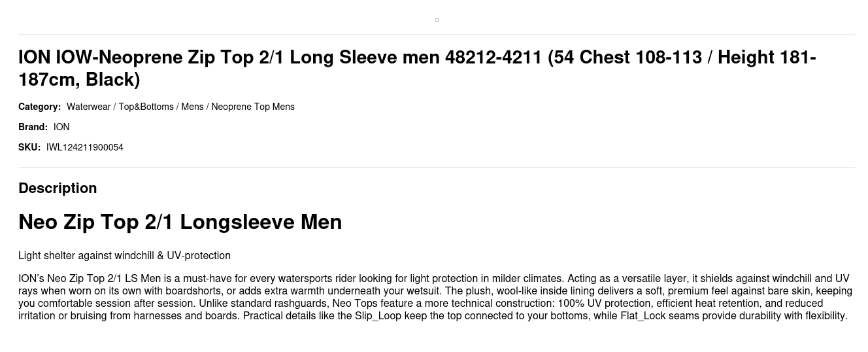The height and width of the screenshot is (352, 868).
Task: Click the ION IOW-Neoprene Zip Top product title
Action: coord(417,68)
